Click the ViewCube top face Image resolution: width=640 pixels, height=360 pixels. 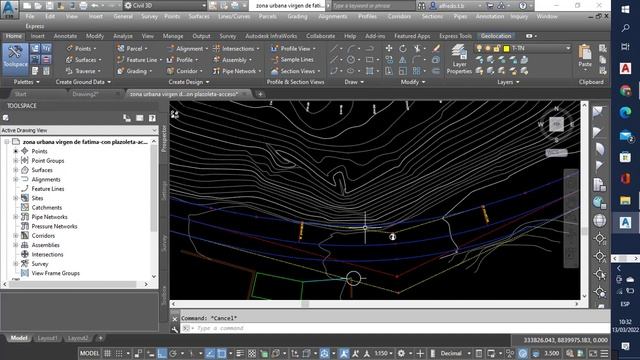click(x=556, y=124)
